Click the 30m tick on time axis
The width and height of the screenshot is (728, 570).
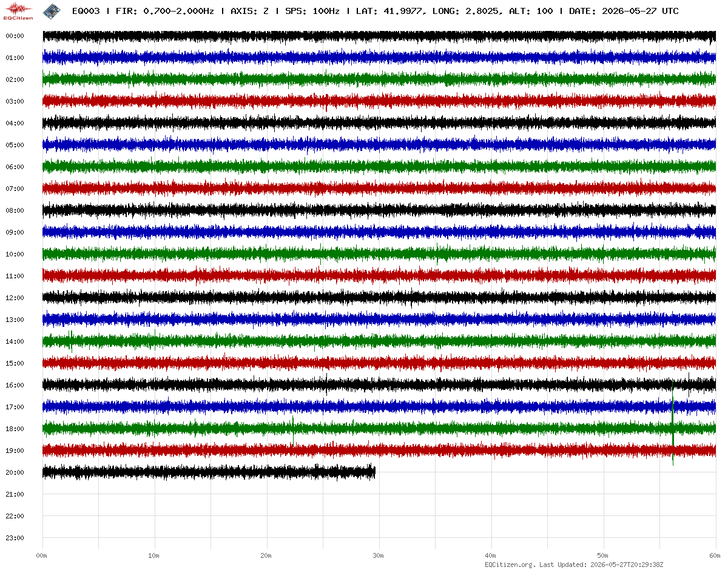coord(379,555)
